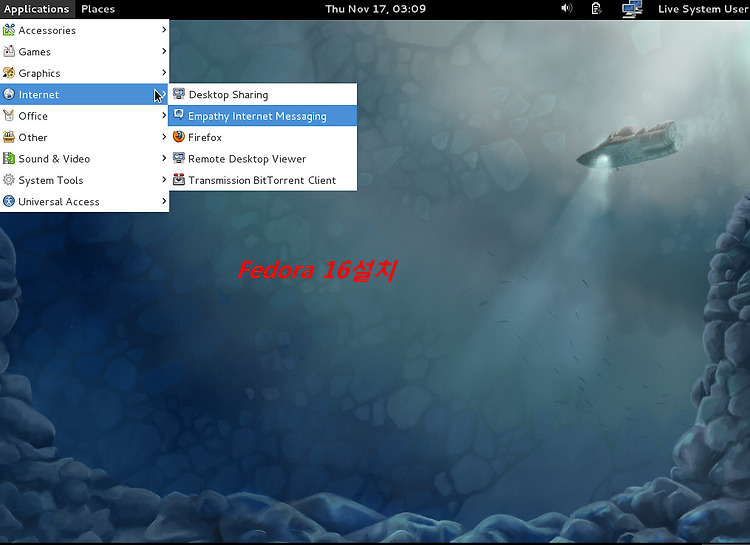This screenshot has height=545, width=750.
Task: Click the Games category icon
Action: [x=9, y=51]
